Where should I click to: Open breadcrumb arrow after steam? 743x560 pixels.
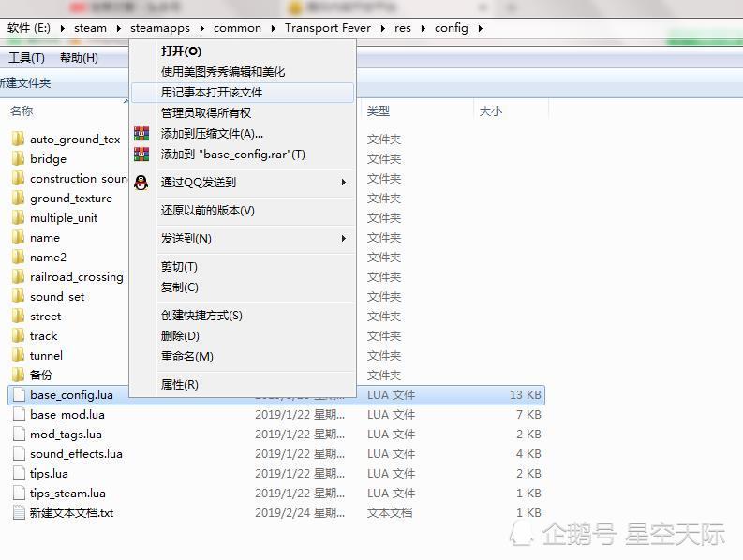coord(119,28)
